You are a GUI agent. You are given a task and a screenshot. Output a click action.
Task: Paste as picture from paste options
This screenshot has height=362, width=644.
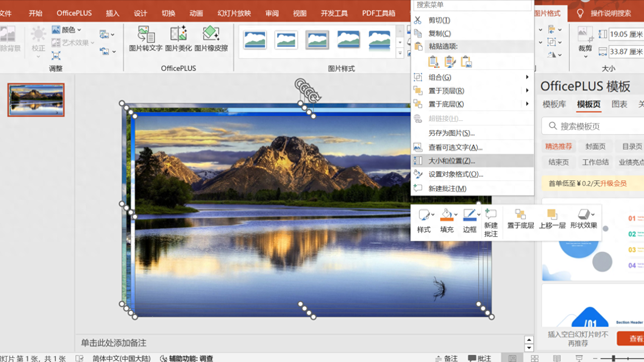pos(466,62)
